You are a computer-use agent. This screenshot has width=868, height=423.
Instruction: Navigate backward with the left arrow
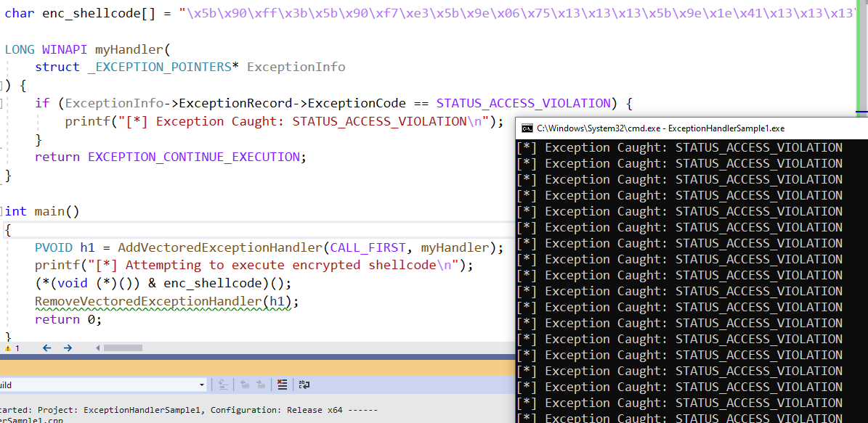[46, 348]
